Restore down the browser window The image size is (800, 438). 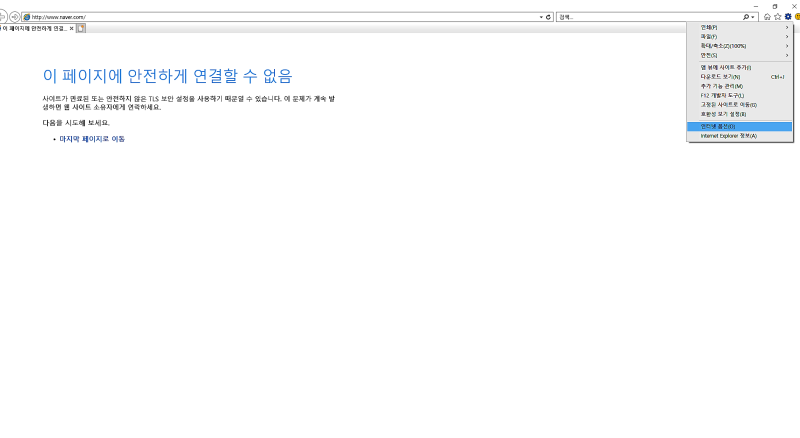click(775, 7)
